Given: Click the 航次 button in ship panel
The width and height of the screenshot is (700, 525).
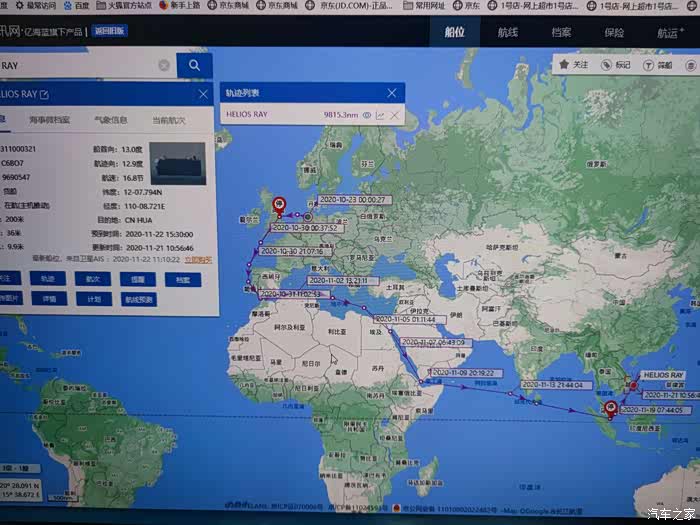Looking at the screenshot, I should [x=93, y=279].
